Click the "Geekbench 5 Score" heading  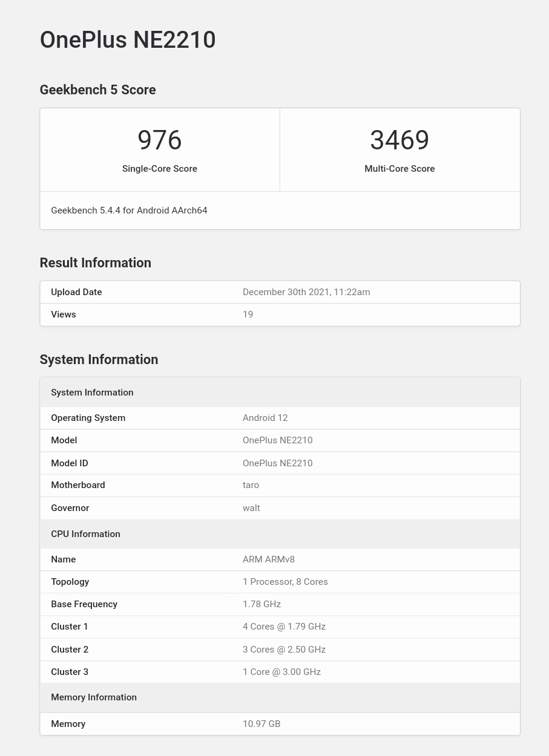tap(97, 90)
